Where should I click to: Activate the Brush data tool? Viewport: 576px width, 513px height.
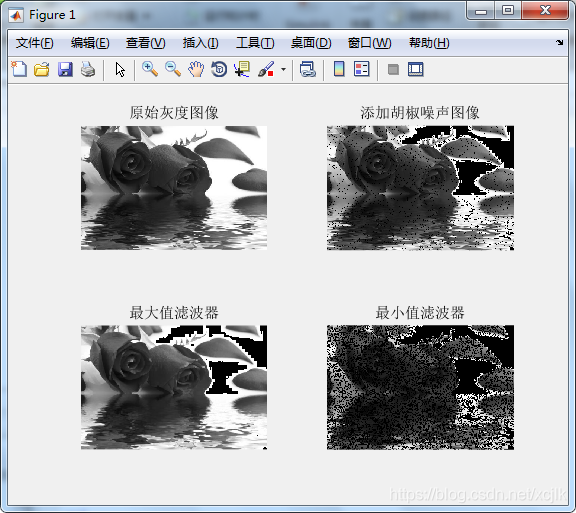point(266,69)
